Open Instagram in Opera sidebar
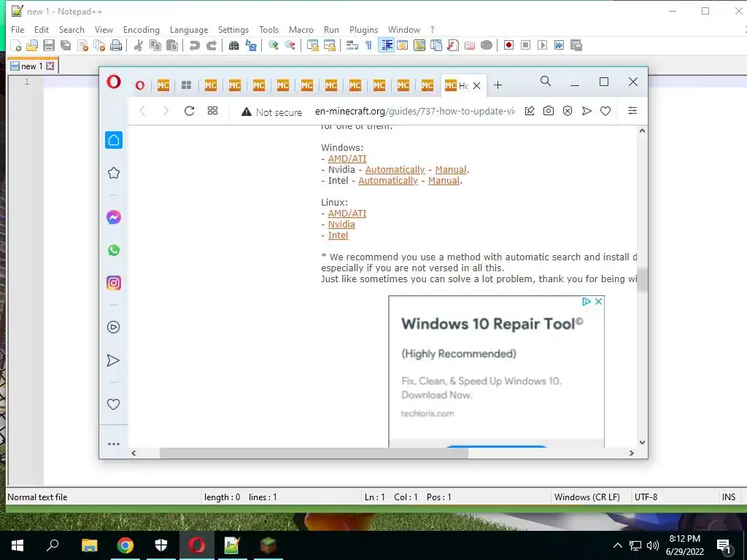Viewport: 747px width, 560px height. (113, 283)
